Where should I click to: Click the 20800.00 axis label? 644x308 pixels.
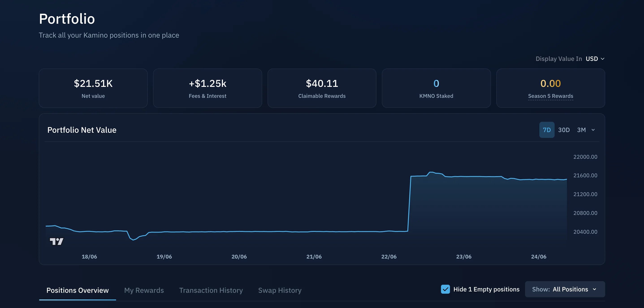585,213
